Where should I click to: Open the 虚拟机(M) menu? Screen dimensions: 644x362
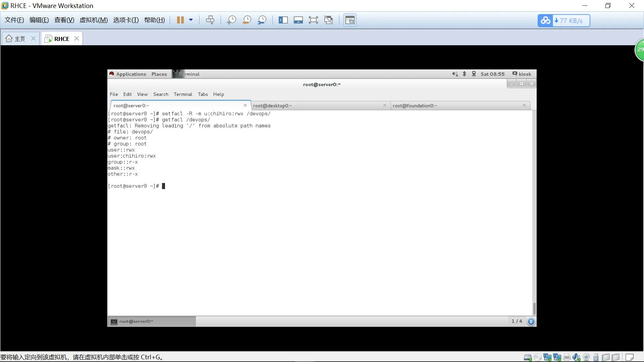[x=94, y=20]
